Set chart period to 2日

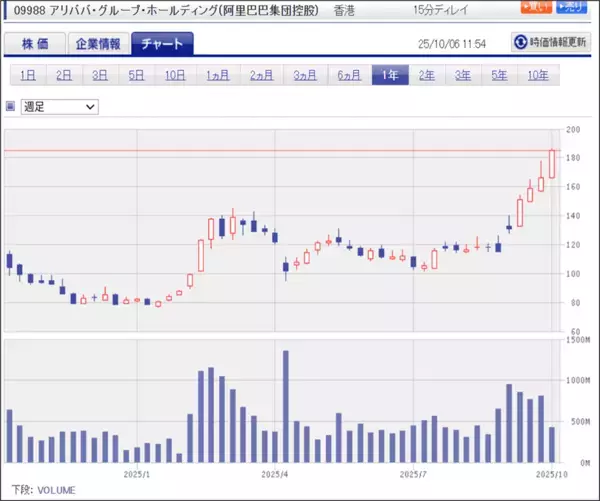[x=64, y=75]
